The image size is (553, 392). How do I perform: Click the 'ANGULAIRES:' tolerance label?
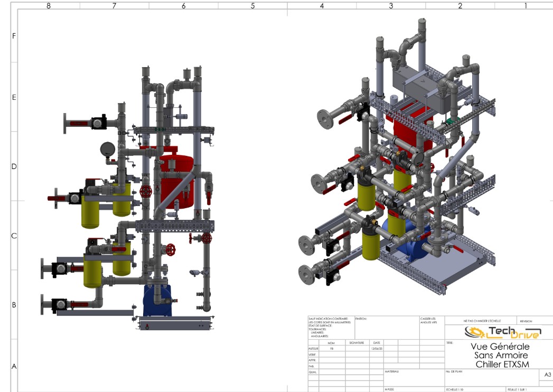tap(319, 336)
